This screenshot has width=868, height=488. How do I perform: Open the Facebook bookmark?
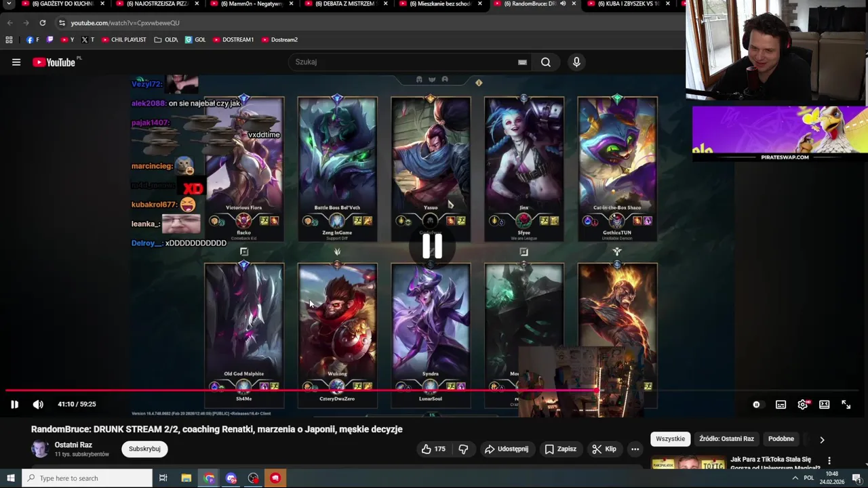(x=33, y=40)
